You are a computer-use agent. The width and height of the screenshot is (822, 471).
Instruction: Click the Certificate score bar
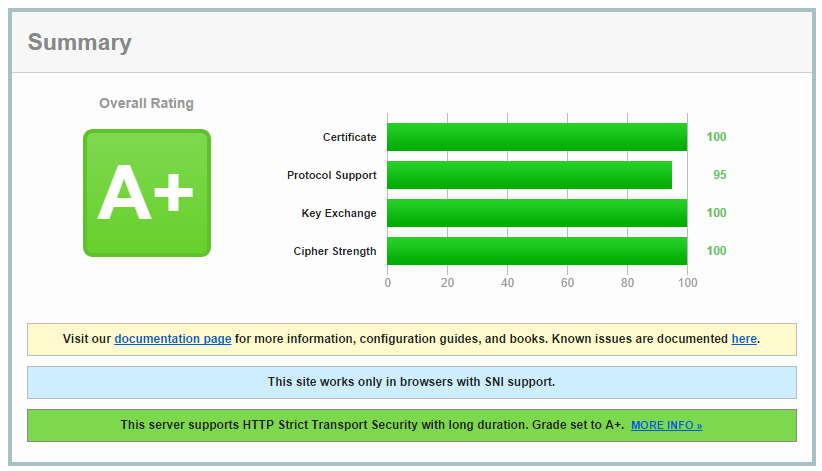click(x=536, y=137)
